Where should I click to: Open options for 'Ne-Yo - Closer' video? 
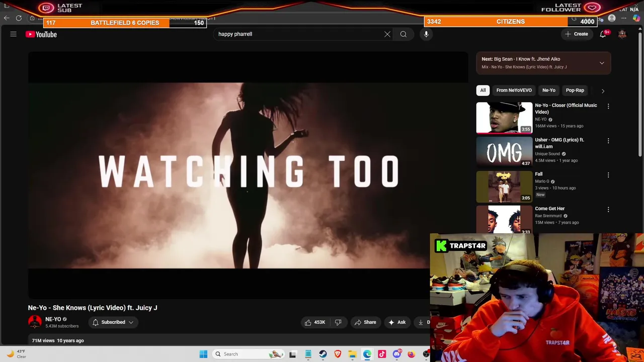pyautogui.click(x=608, y=107)
